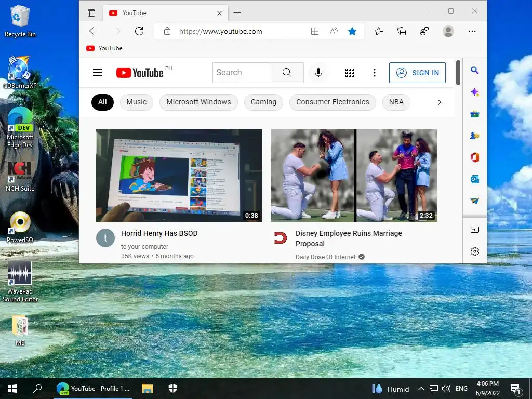The image size is (532, 399).
Task: Open a new tab with the plus button
Action: tap(237, 13)
